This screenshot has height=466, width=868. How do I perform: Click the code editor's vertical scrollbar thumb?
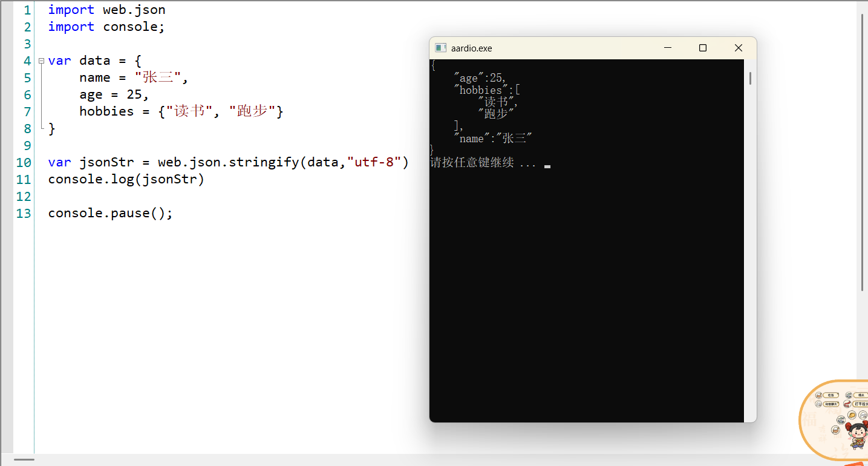coord(863,151)
